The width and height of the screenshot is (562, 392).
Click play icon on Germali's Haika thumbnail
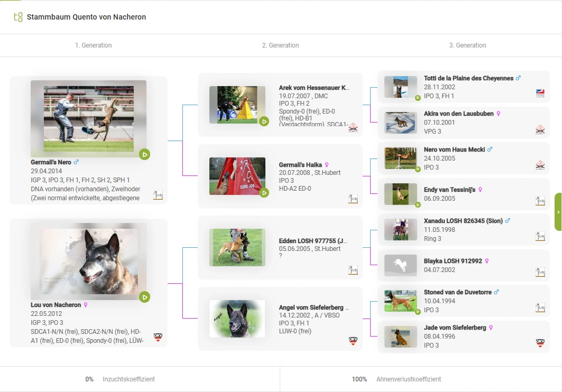point(264,193)
